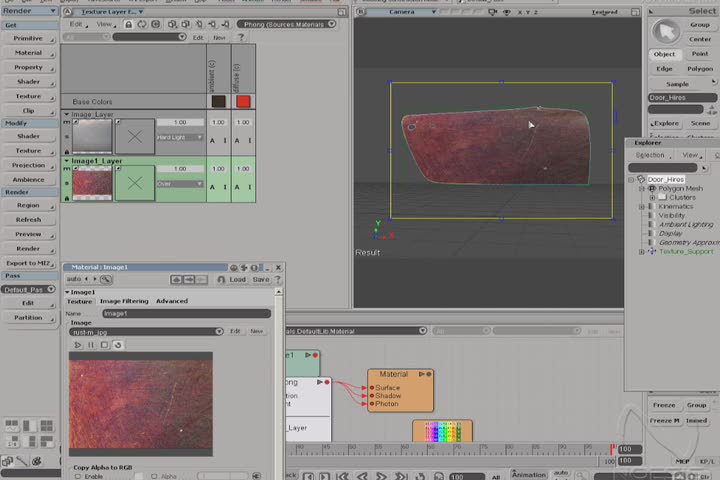Click the first copy icon after the reload icons

click(172, 24)
